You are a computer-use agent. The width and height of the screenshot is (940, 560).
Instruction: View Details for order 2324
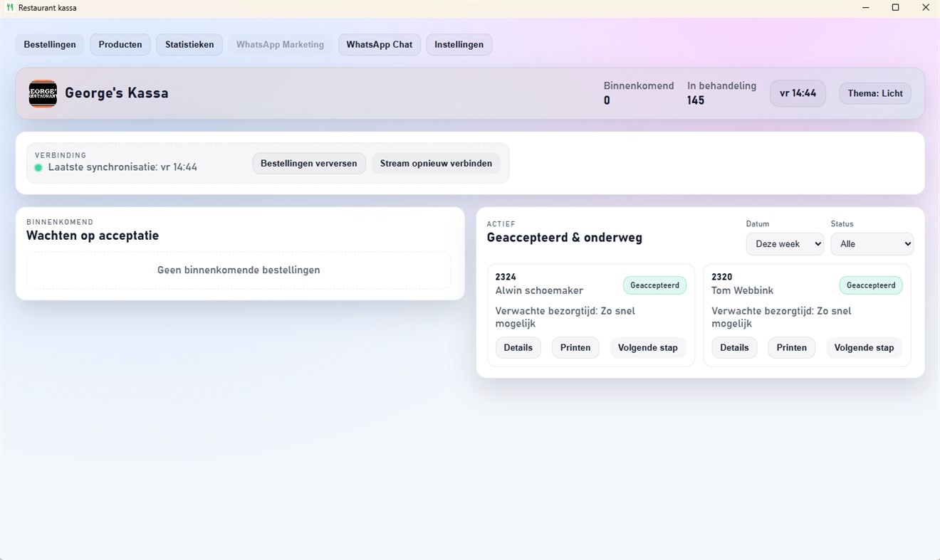click(518, 347)
